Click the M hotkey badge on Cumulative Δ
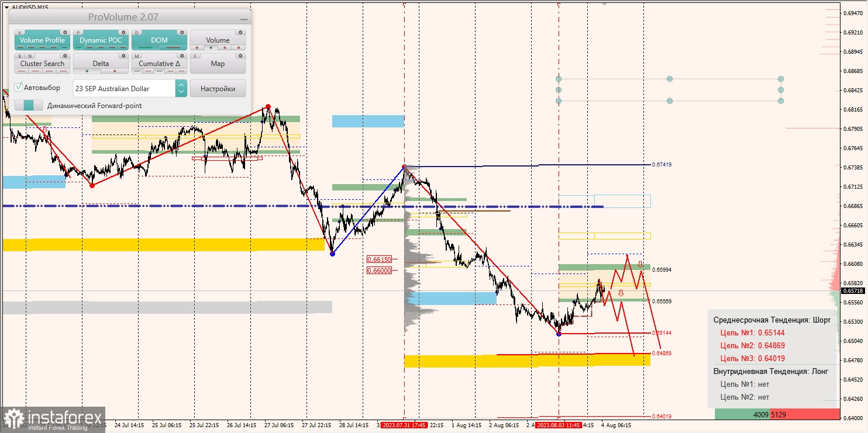The height and width of the screenshot is (433, 868). click(137, 56)
